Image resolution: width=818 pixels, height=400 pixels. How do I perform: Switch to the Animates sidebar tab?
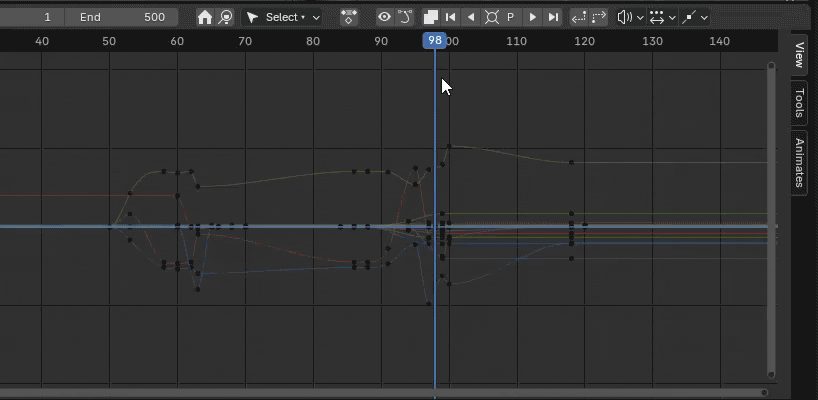[x=799, y=162]
